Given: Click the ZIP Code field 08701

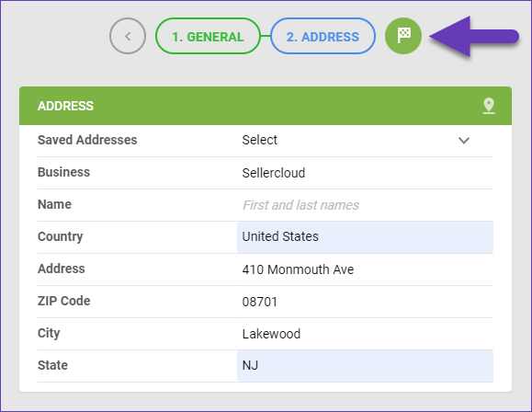Looking at the screenshot, I should pyautogui.click(x=365, y=302).
